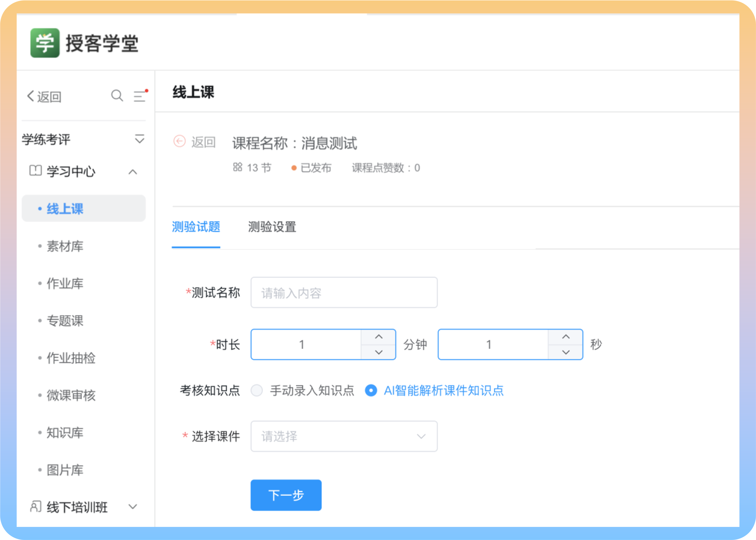Click the 测试名称 input field
Image resolution: width=756 pixels, height=540 pixels.
[344, 293]
